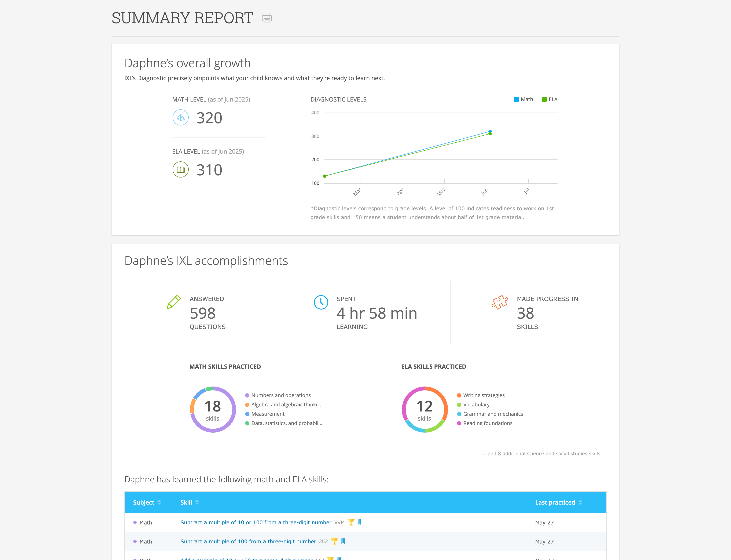Screen dimensions: 731x560
Task: Click bookmark icon on 2E2 skill row
Action: point(343,541)
